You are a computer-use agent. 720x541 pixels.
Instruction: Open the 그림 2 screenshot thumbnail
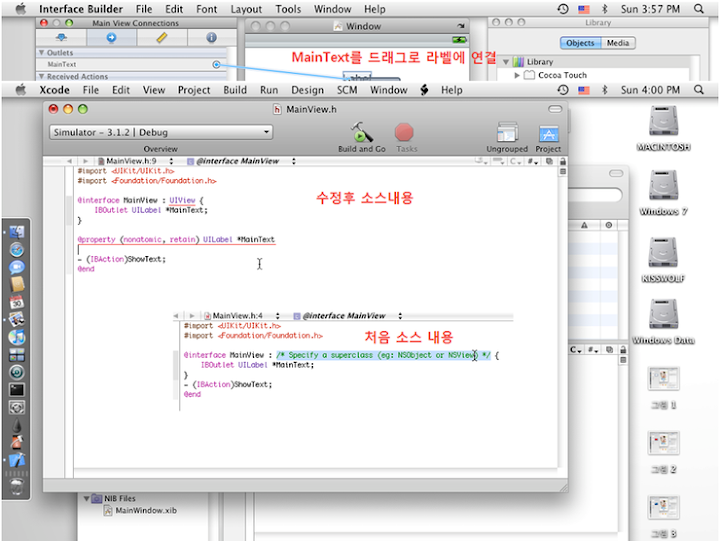[x=663, y=443]
